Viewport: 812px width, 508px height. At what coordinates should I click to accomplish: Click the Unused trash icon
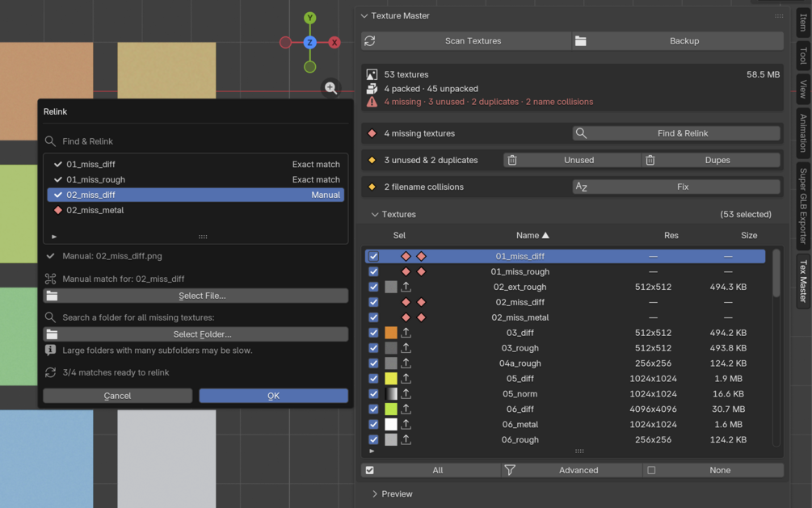[x=512, y=160]
